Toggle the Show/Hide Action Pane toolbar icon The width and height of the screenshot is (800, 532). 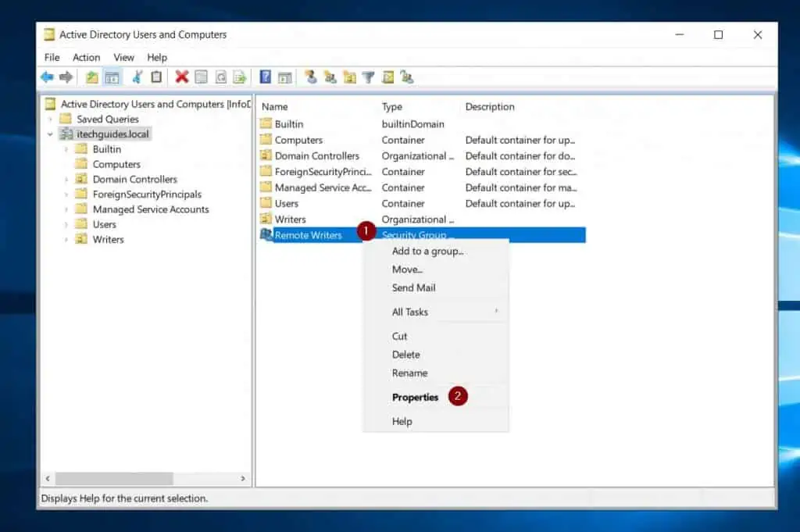284,77
